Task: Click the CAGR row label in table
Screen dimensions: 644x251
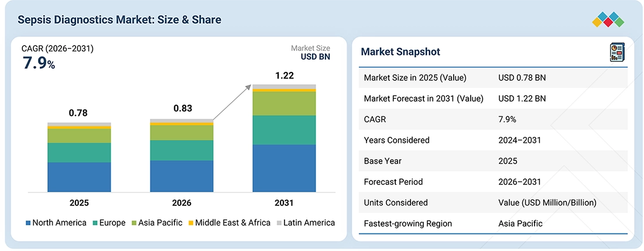Action: point(375,119)
